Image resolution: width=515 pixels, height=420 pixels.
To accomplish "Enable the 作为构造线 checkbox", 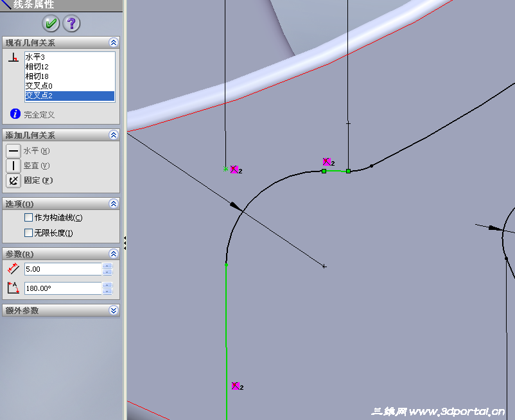I will click(28, 218).
